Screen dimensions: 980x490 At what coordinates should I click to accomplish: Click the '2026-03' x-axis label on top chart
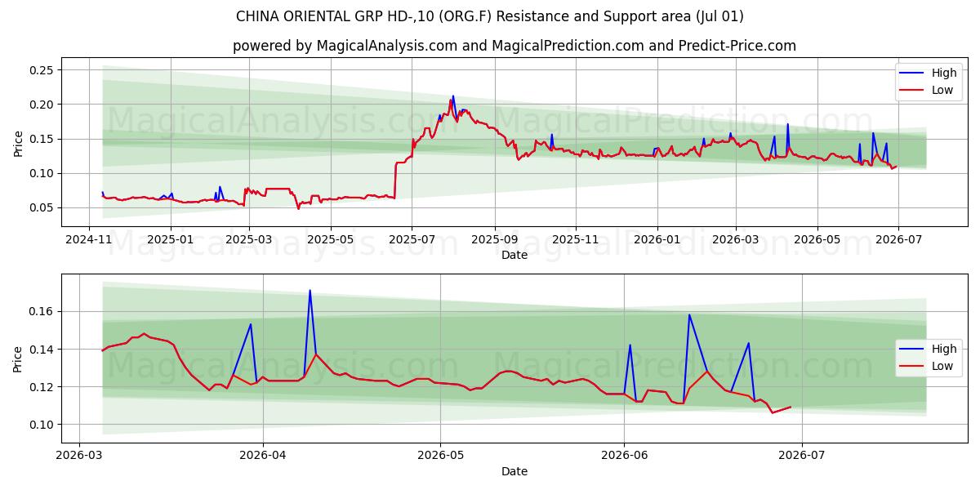[736, 239]
